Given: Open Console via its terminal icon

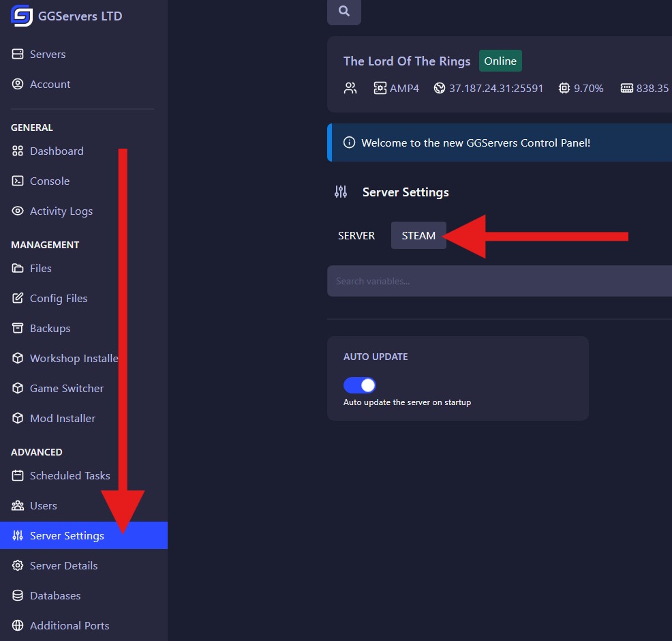Looking at the screenshot, I should click(x=18, y=181).
